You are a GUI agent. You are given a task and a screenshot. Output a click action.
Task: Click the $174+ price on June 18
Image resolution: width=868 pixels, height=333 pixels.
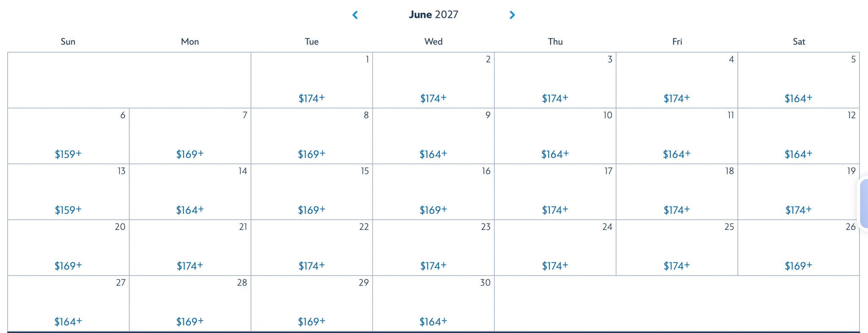(676, 210)
